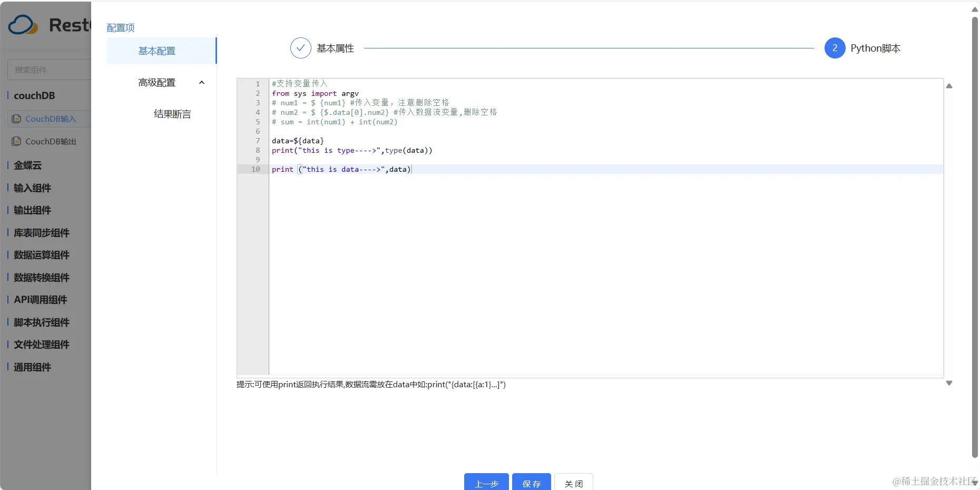Expand the 通用组件 group
The image size is (980, 490).
click(32, 367)
